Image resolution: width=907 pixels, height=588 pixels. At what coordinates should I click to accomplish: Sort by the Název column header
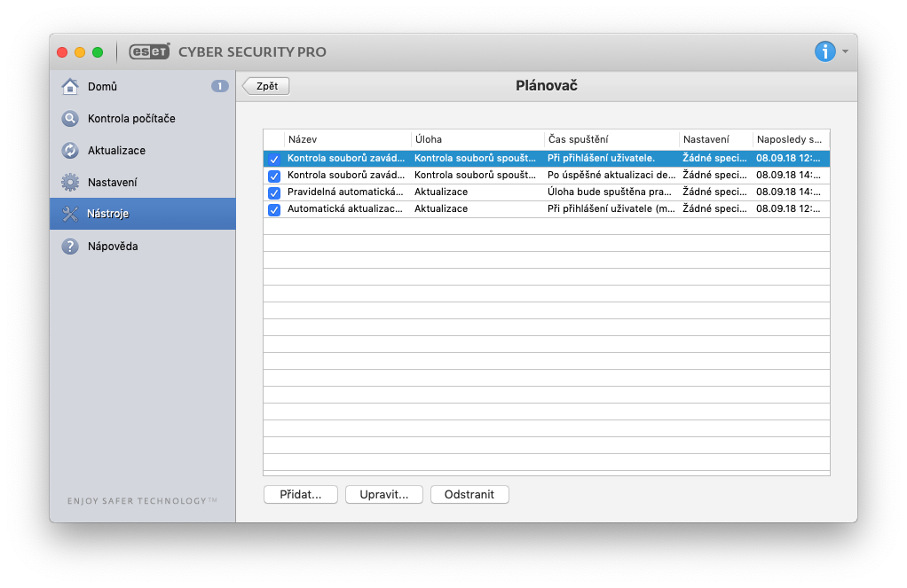click(346, 139)
